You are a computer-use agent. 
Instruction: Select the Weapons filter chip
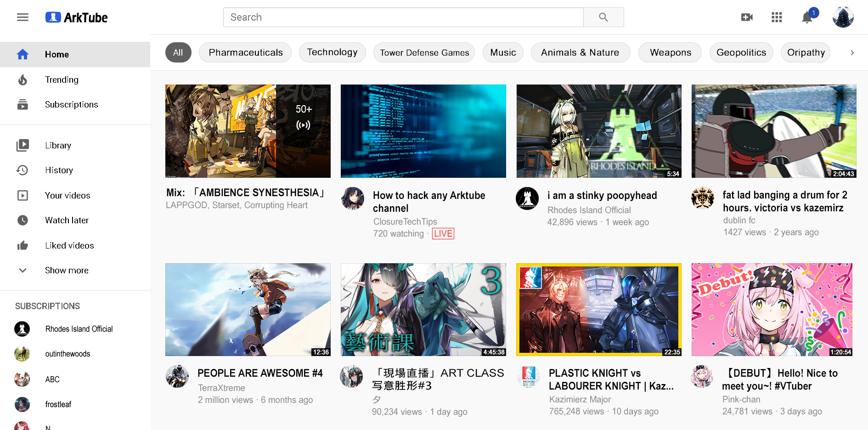click(x=670, y=52)
